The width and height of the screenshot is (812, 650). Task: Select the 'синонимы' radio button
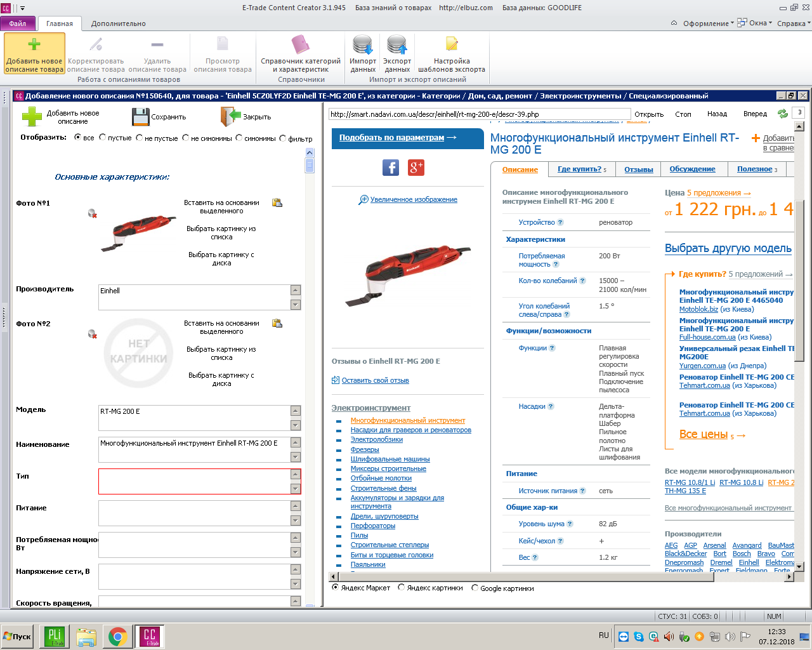(239, 137)
